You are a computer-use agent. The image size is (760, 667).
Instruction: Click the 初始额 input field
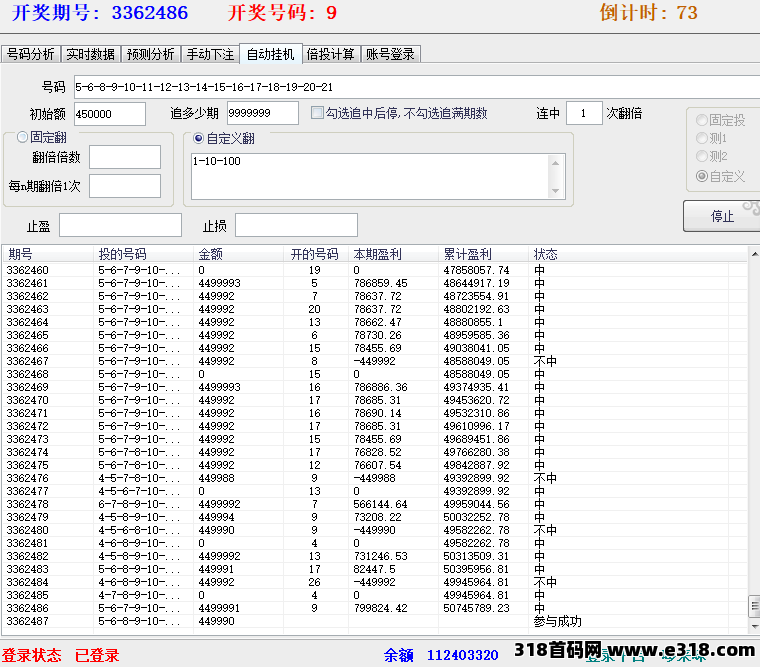coord(110,114)
